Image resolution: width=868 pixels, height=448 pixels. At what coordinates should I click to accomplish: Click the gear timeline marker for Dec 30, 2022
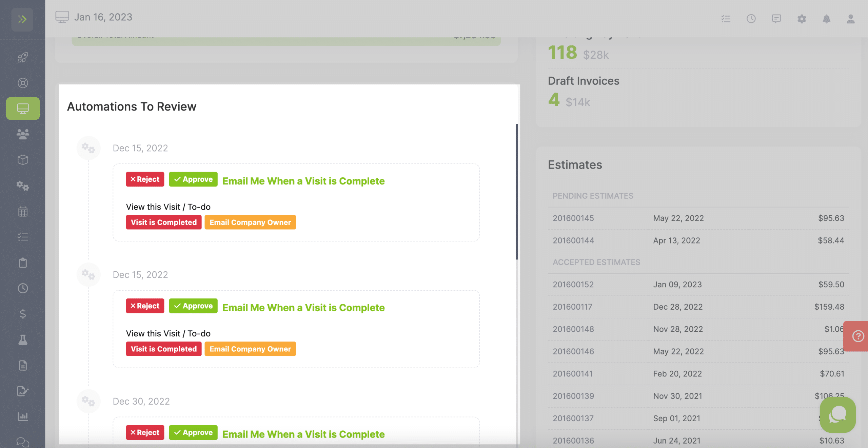point(88,401)
